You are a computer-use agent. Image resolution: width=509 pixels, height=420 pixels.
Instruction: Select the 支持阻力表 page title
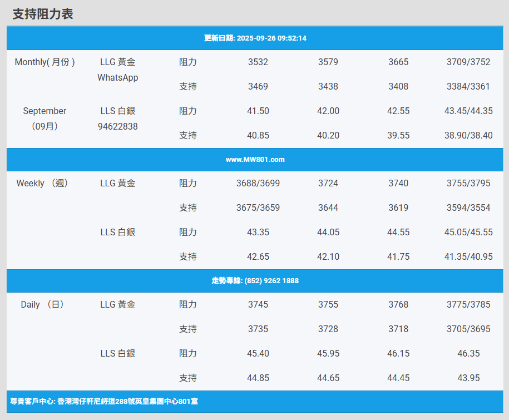tap(43, 14)
